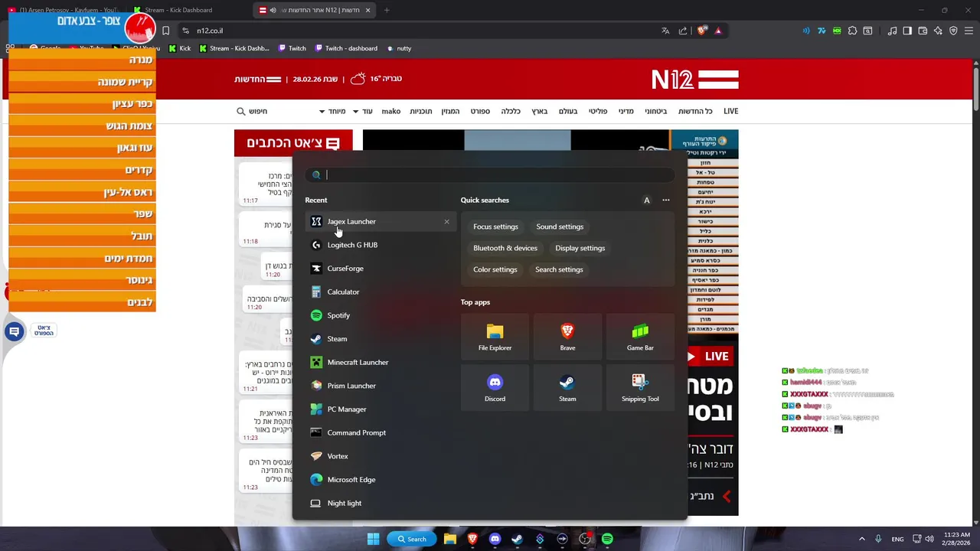Open search panel more options (three dots)
The height and width of the screenshot is (551, 980).
tap(666, 201)
